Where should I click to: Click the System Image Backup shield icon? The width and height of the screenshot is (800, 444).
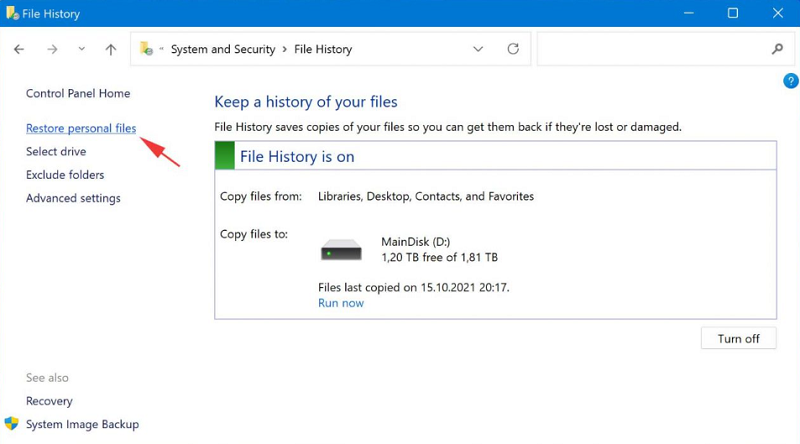point(11,424)
